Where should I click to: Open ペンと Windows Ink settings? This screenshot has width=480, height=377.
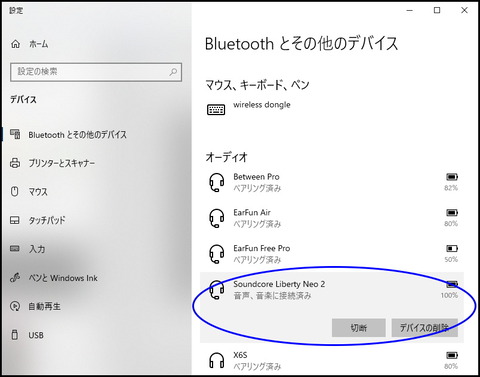click(x=63, y=278)
